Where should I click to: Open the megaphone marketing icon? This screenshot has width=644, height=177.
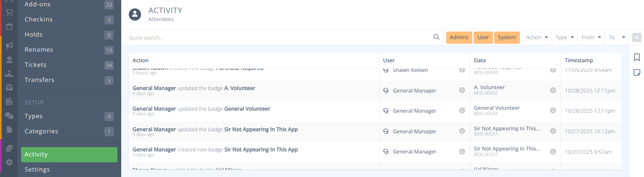9,45
